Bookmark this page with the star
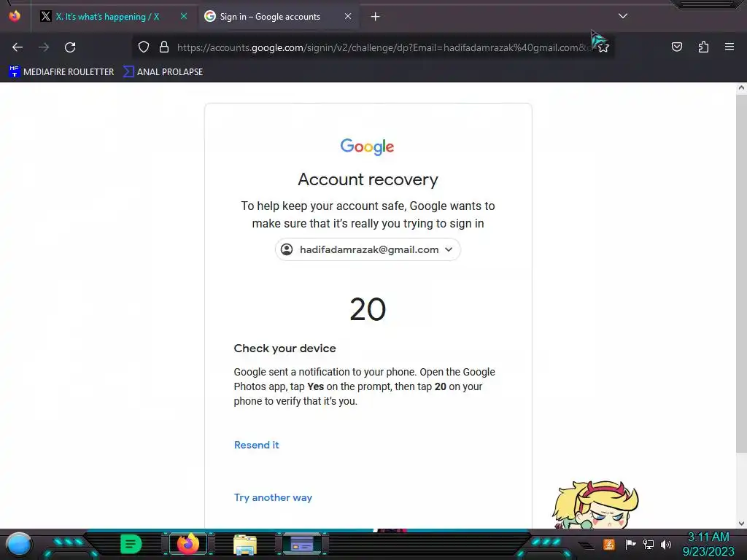 tap(603, 47)
